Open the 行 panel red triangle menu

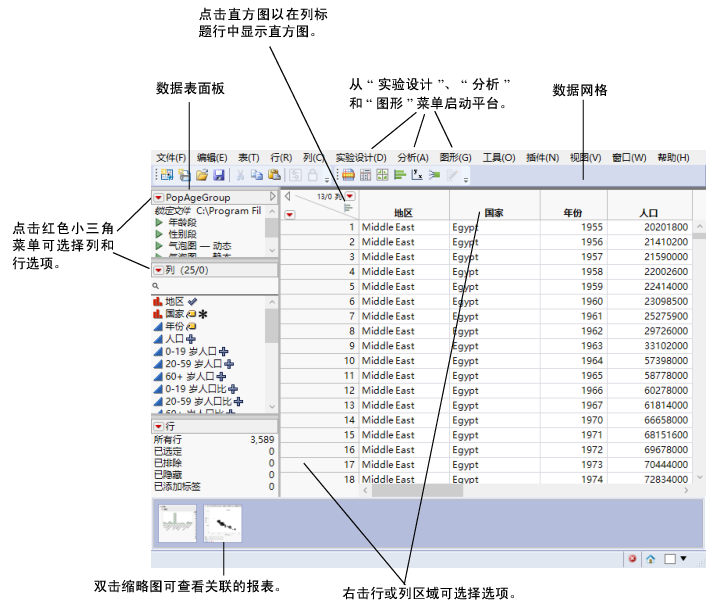tap(158, 426)
